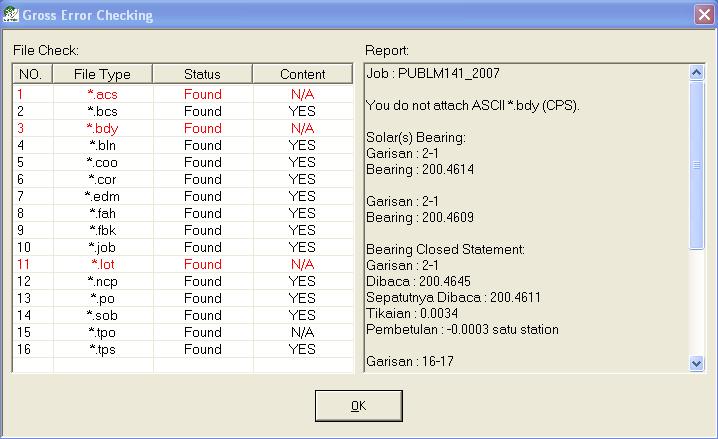The height and width of the screenshot is (439, 718).
Task: Select the *.ncp file type cell
Action: pos(103,281)
